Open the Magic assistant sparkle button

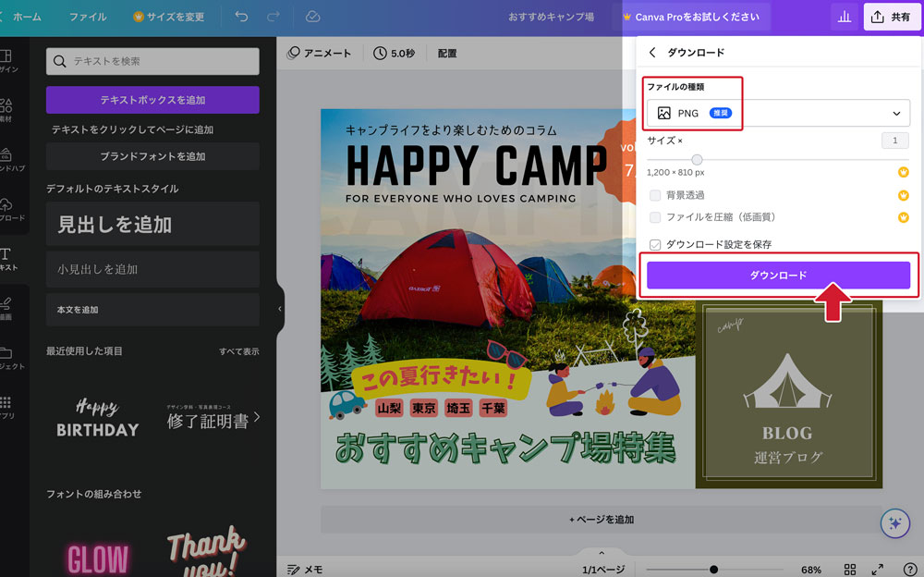pyautogui.click(x=895, y=523)
